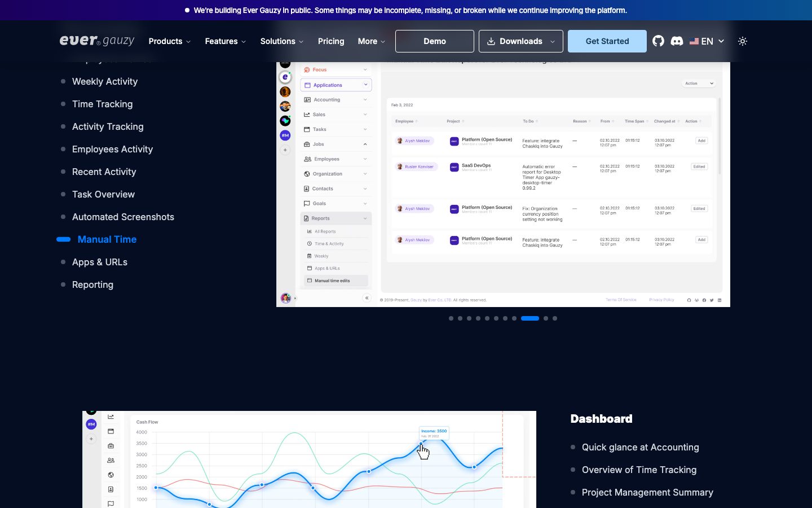812x508 pixels.
Task: Select Overview of Time Tracking item
Action: [639, 470]
